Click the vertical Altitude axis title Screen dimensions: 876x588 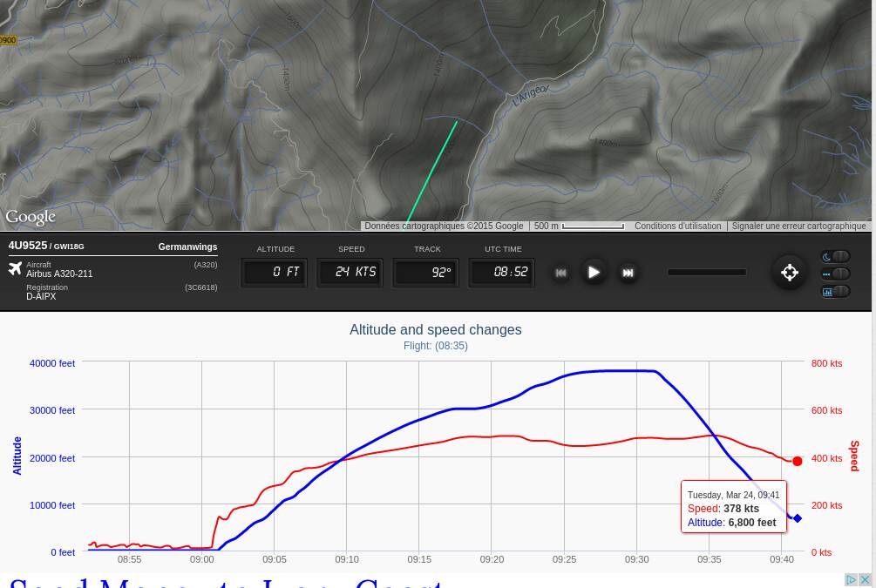17,456
